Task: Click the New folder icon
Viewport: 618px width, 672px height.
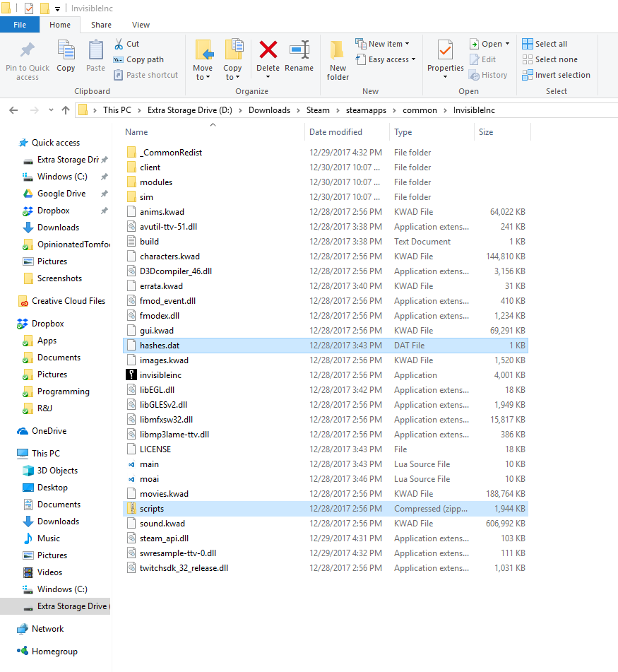Action: [x=338, y=51]
